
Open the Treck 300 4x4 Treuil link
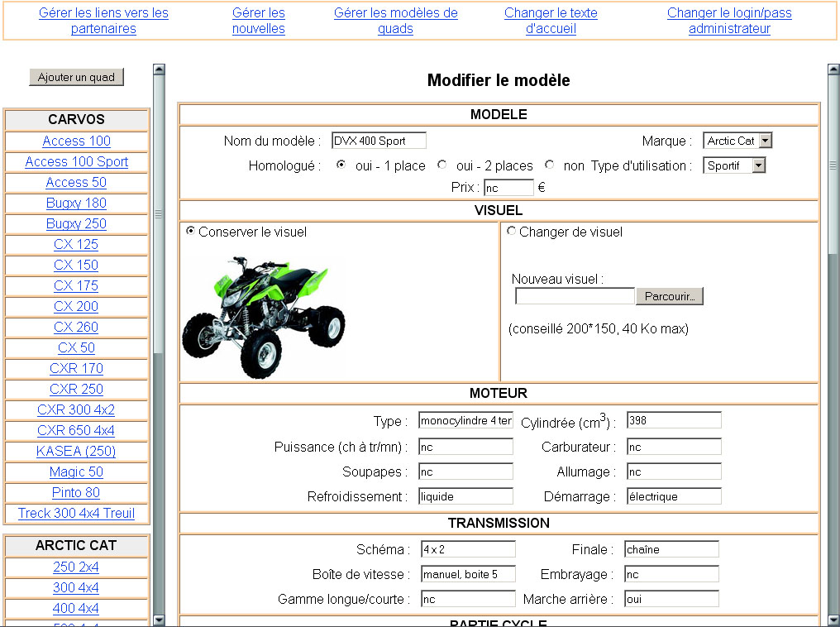click(76, 514)
